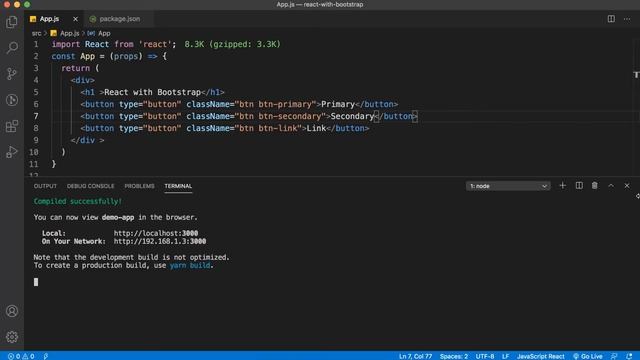
Task: Click the 'btn btn-primary' className string
Action: click(x=276, y=104)
